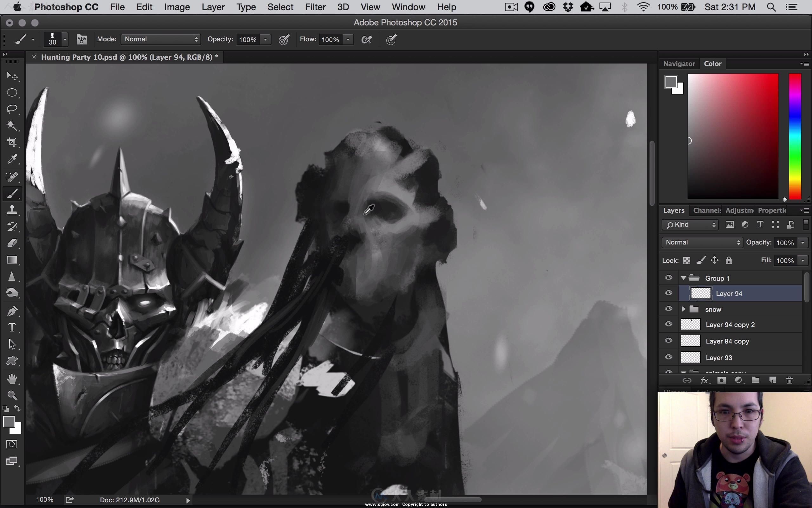Add a layer mask button
Image resolution: width=812 pixels, height=508 pixels.
[x=721, y=380]
